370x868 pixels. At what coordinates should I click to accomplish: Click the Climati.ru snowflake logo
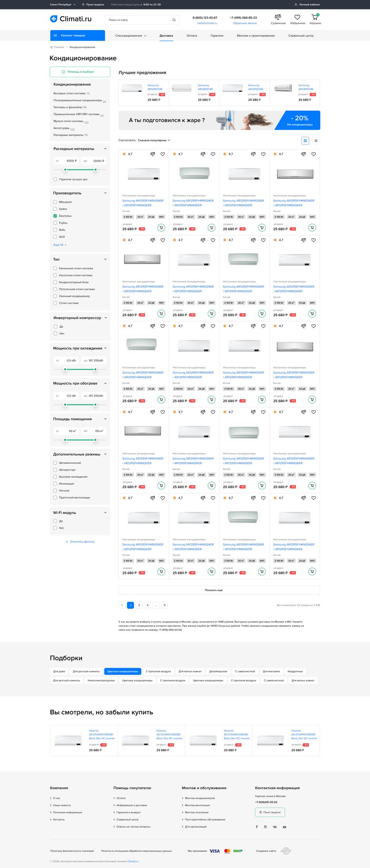point(53,19)
